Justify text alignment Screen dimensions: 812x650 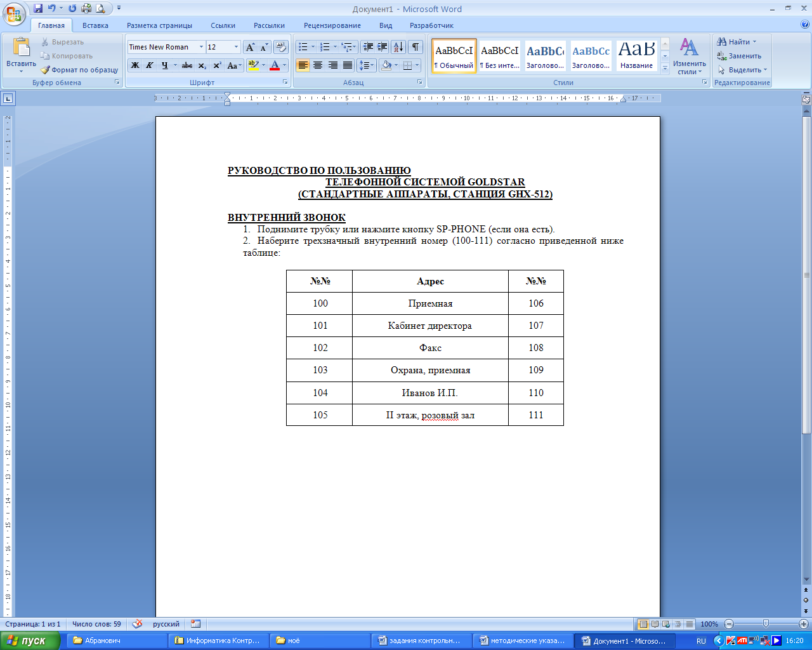pos(348,65)
